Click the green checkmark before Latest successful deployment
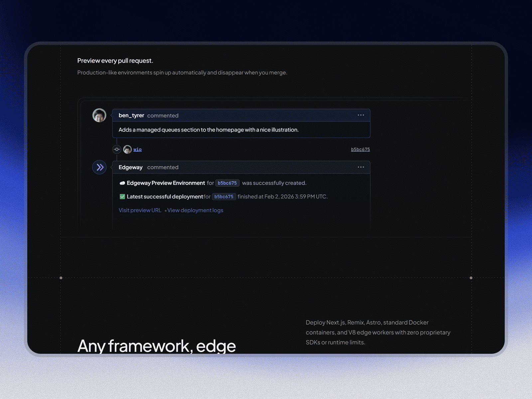This screenshot has height=399, width=532. 122,197
